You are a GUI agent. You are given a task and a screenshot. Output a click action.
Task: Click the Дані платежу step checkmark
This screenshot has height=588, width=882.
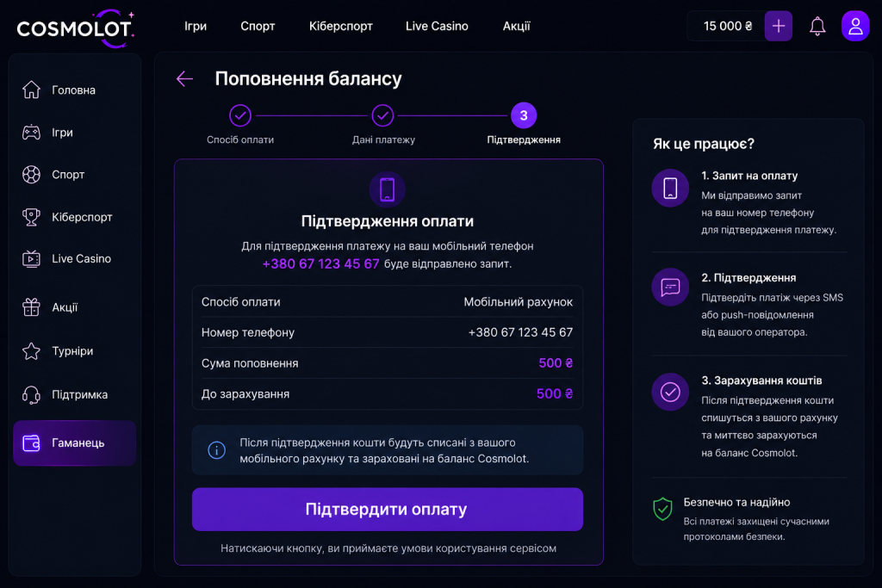(382, 116)
